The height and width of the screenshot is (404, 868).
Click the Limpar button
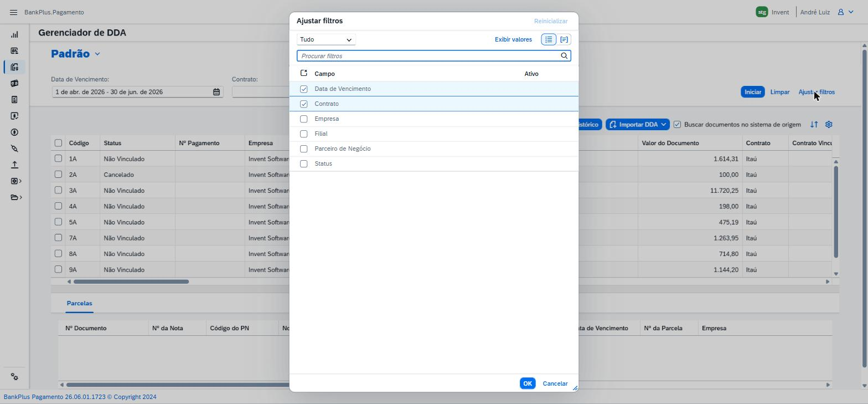coord(780,92)
